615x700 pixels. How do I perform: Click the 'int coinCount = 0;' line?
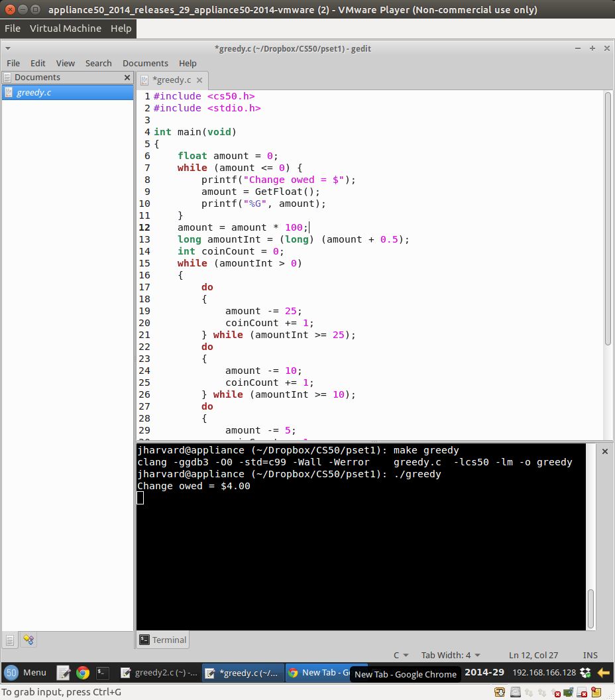point(230,251)
